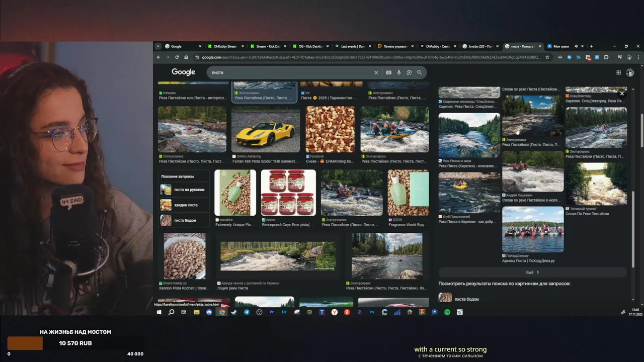Image resolution: width=644 pixels, height=362 pixels.
Task: Click the browser address bar URL
Action: 371,57
